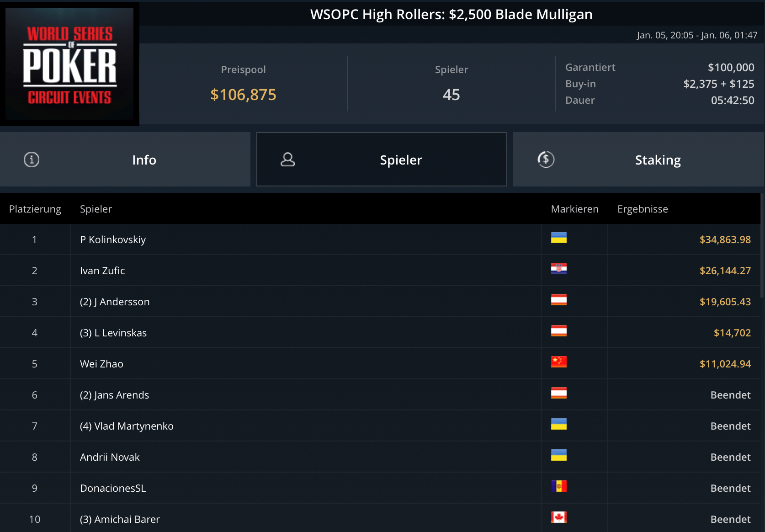Click China flag beside Wei Zhao
Screen dimensions: 765x532
(x=558, y=362)
